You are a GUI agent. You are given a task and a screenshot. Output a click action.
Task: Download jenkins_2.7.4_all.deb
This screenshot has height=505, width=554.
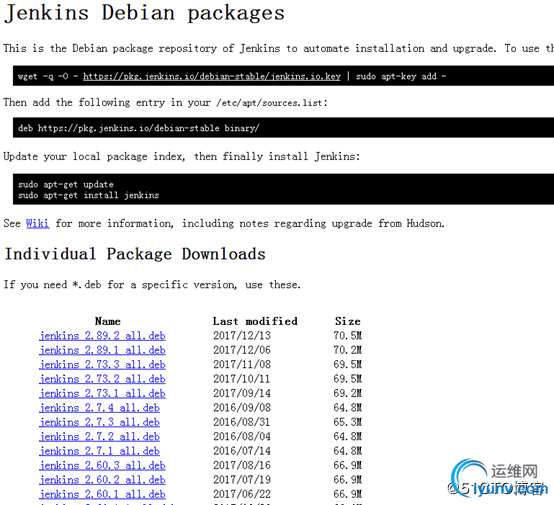pos(99,407)
